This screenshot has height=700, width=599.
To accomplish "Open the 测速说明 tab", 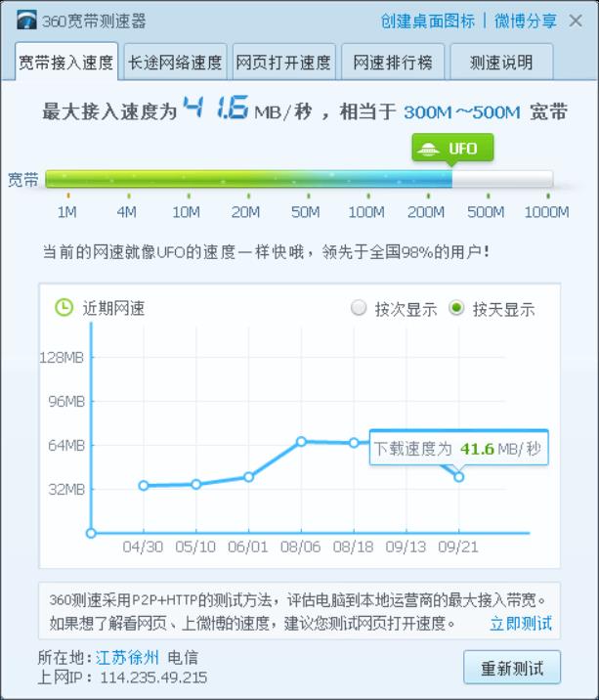I will coord(501,62).
